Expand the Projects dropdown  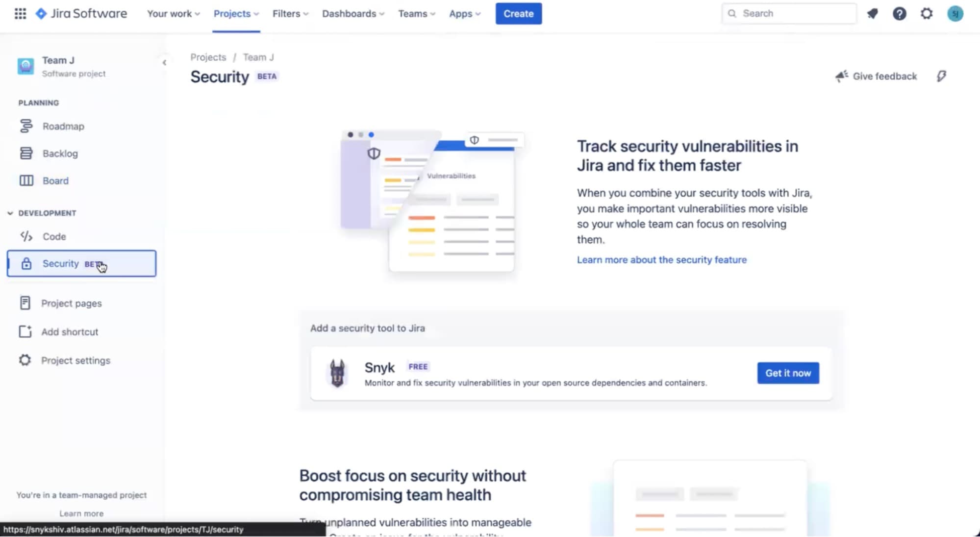236,14
